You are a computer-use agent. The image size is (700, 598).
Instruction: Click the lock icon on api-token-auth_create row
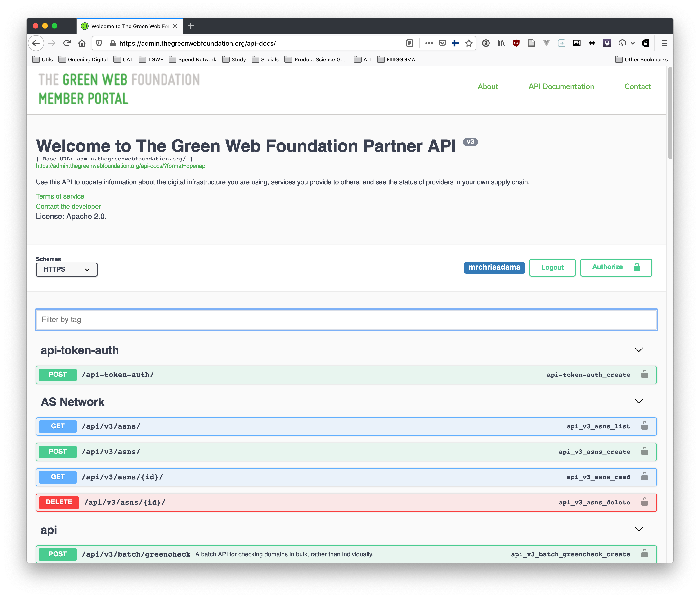(645, 374)
